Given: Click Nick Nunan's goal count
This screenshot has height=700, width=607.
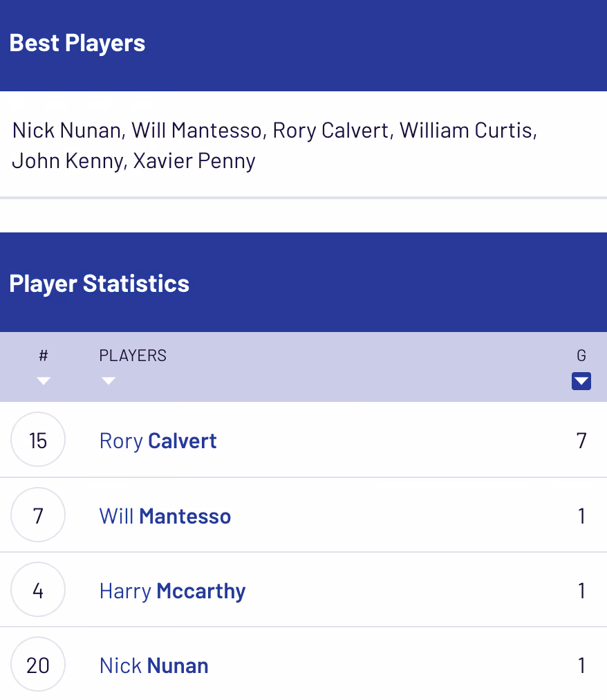Looking at the screenshot, I should (581, 665).
